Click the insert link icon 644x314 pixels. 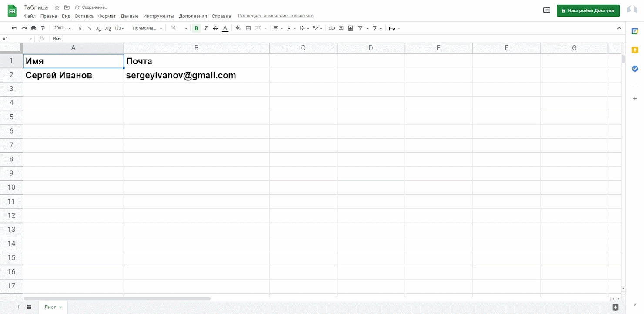332,28
